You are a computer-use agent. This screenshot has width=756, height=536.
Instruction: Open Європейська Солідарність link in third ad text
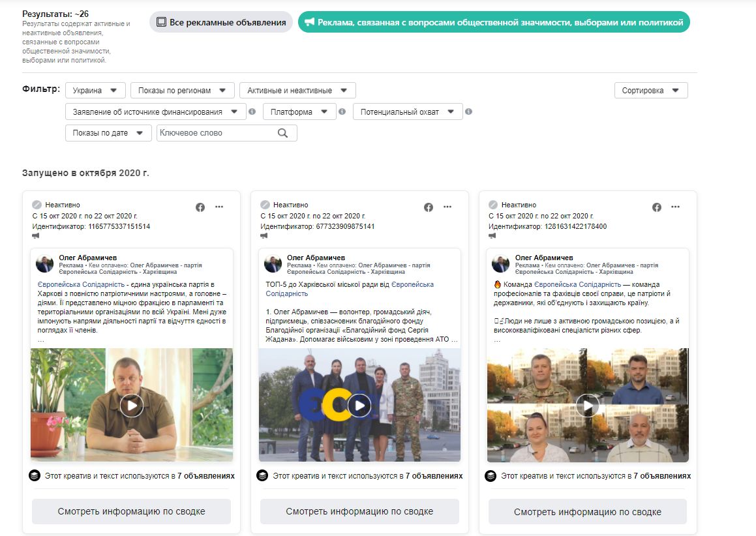pos(578,284)
